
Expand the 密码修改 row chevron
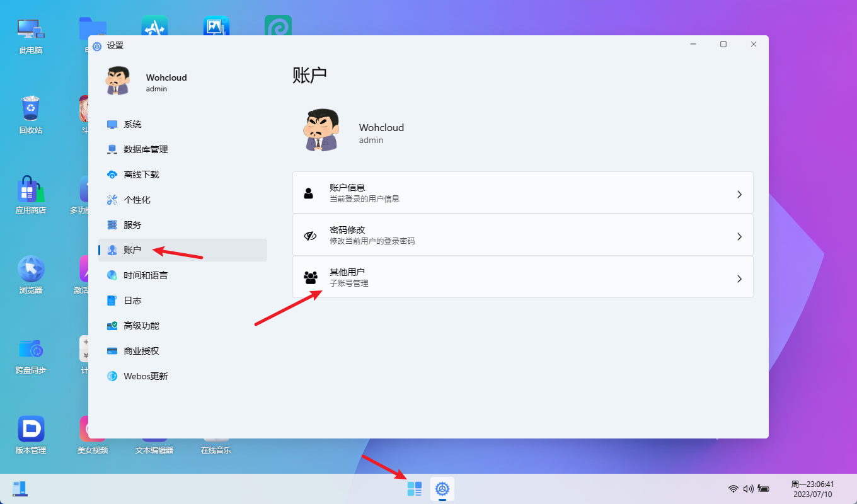[739, 237]
